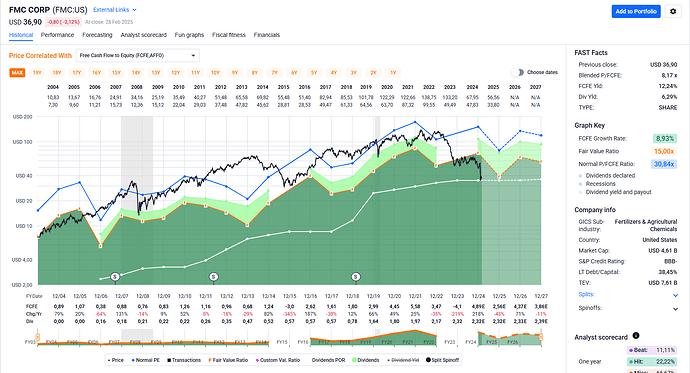
Task: Open the Analyst scorecard tab
Action: pyautogui.click(x=143, y=35)
